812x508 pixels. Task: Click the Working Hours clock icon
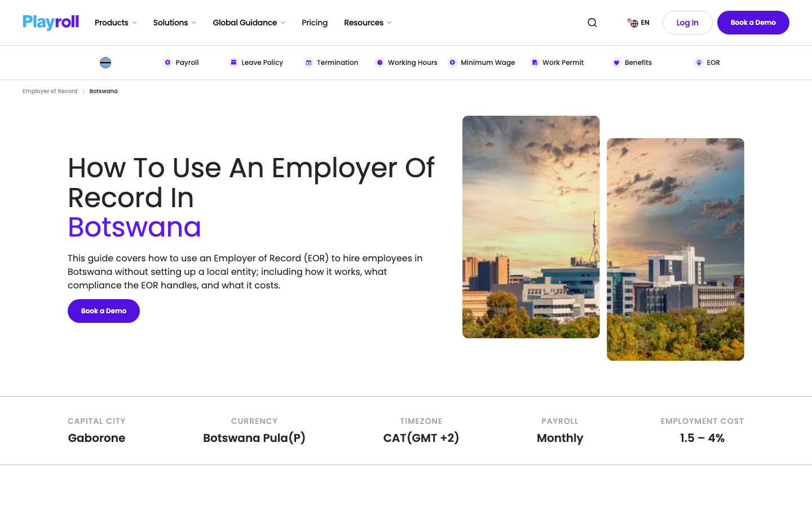pyautogui.click(x=379, y=63)
